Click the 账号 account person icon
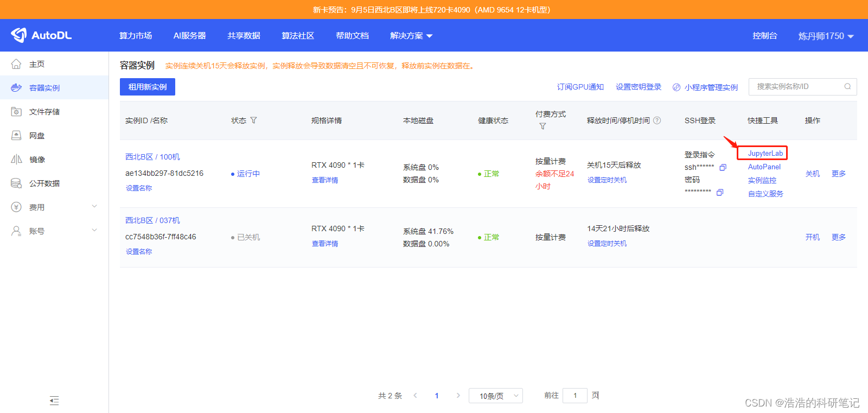This screenshot has width=868, height=413. [x=16, y=231]
